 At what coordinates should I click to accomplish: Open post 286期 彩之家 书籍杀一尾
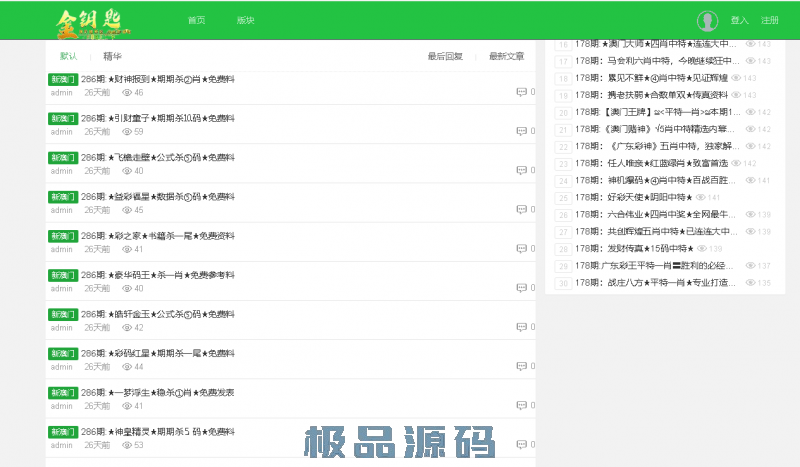pos(173,236)
